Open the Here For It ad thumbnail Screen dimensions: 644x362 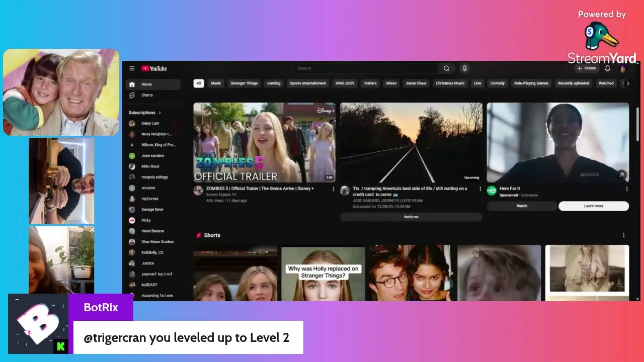(558, 143)
